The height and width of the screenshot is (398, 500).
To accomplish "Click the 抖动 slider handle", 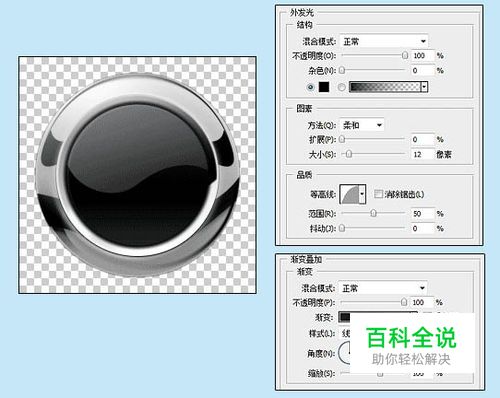I will 342,228.
